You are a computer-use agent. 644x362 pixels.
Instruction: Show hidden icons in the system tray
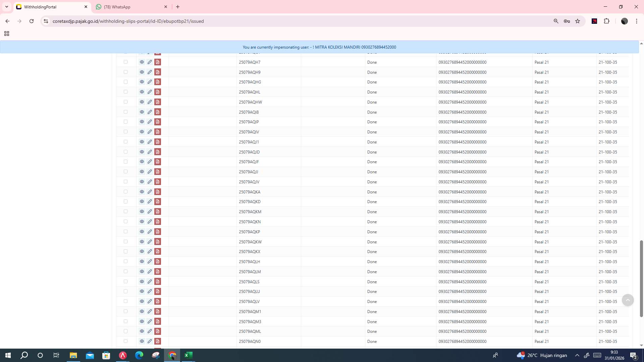point(577,355)
